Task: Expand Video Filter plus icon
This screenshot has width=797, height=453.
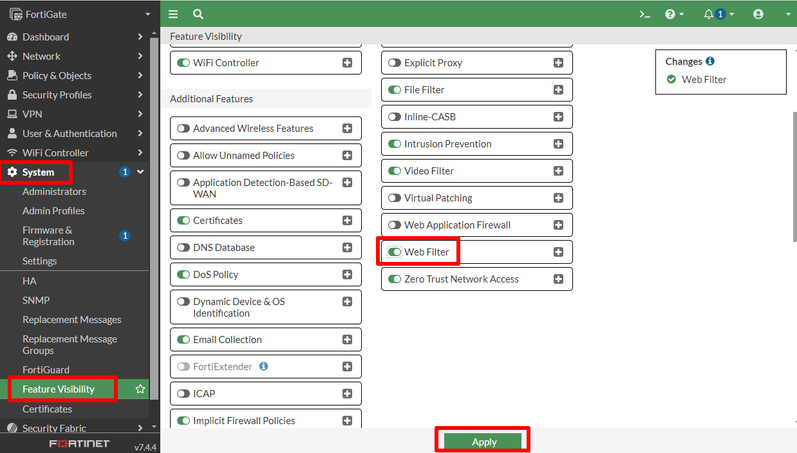Action: point(558,171)
